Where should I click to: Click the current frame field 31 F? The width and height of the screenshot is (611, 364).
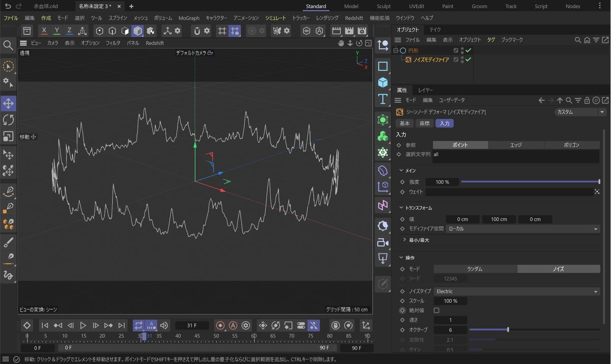pyautogui.click(x=191, y=325)
